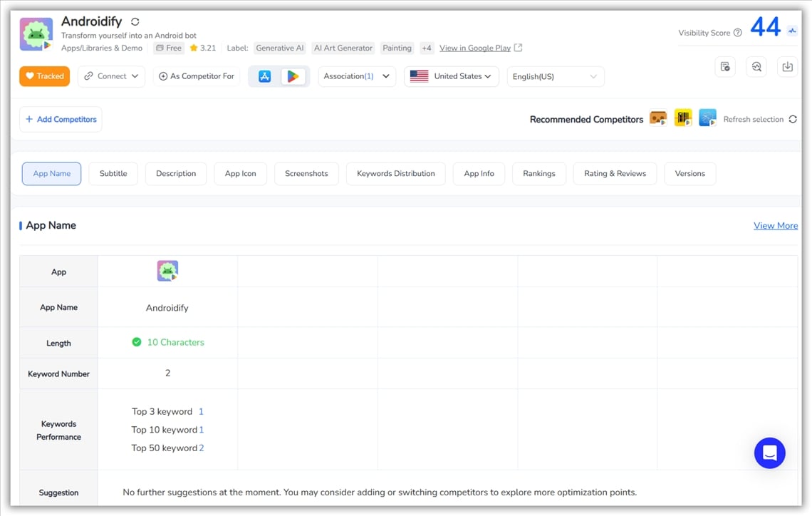Click the search analysis icon beside download
Image resolution: width=812 pixels, height=516 pixels.
(756, 66)
